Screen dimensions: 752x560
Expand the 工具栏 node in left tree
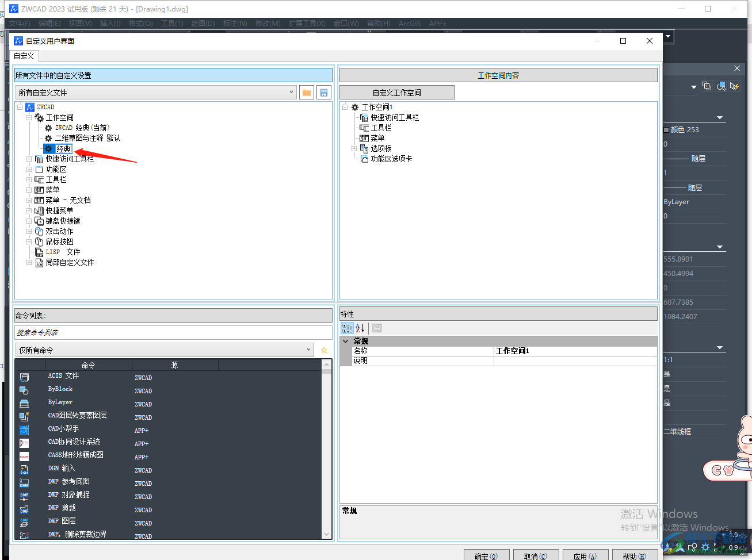point(29,179)
